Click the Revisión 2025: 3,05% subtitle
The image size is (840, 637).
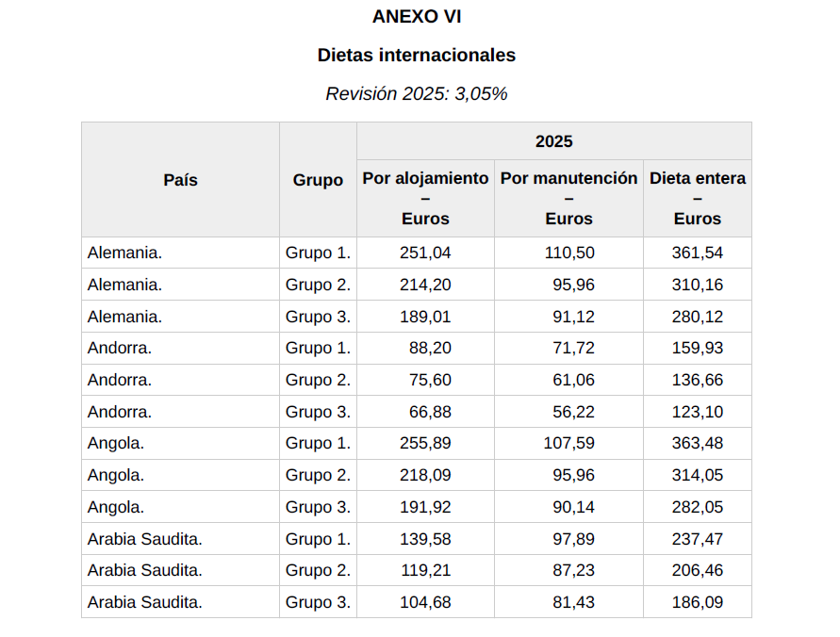point(417,93)
